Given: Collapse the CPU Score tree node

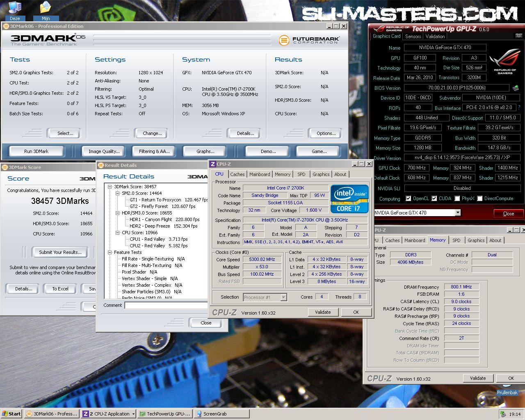Looking at the screenshot, I should [118, 233].
